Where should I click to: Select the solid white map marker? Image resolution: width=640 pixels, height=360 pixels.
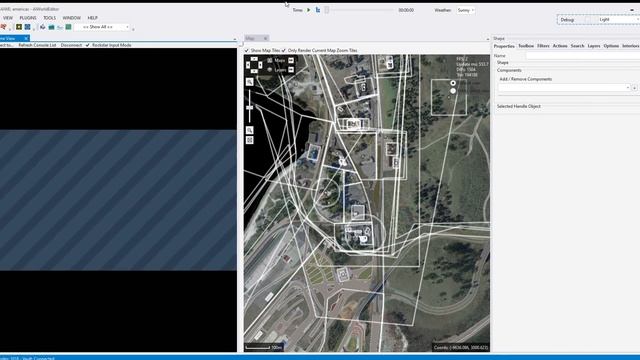click(453, 91)
